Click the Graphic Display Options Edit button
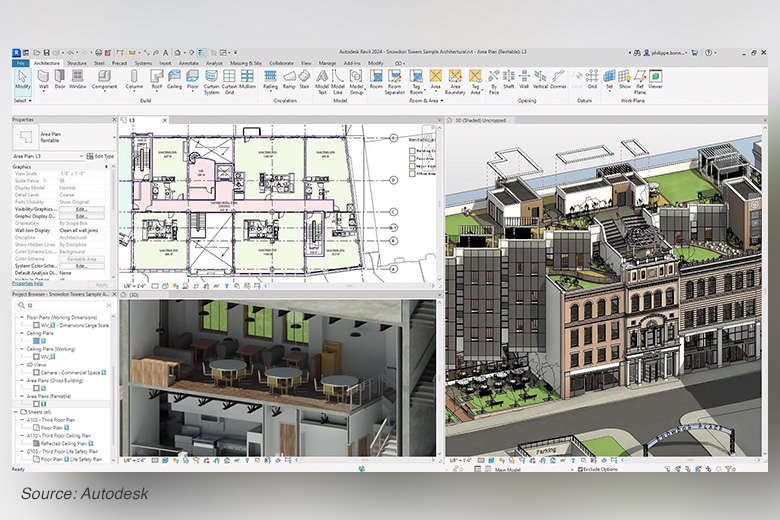This screenshot has height=520, width=780. (82, 216)
